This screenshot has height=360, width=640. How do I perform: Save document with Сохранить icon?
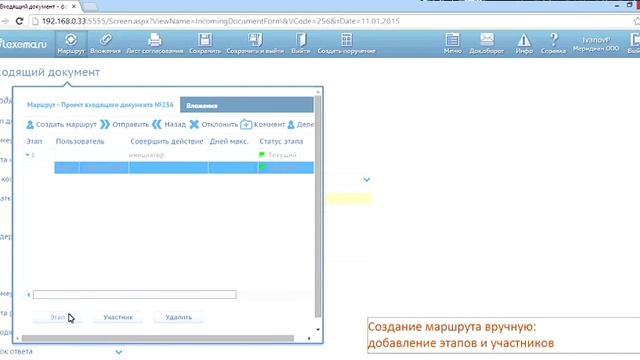205,44
